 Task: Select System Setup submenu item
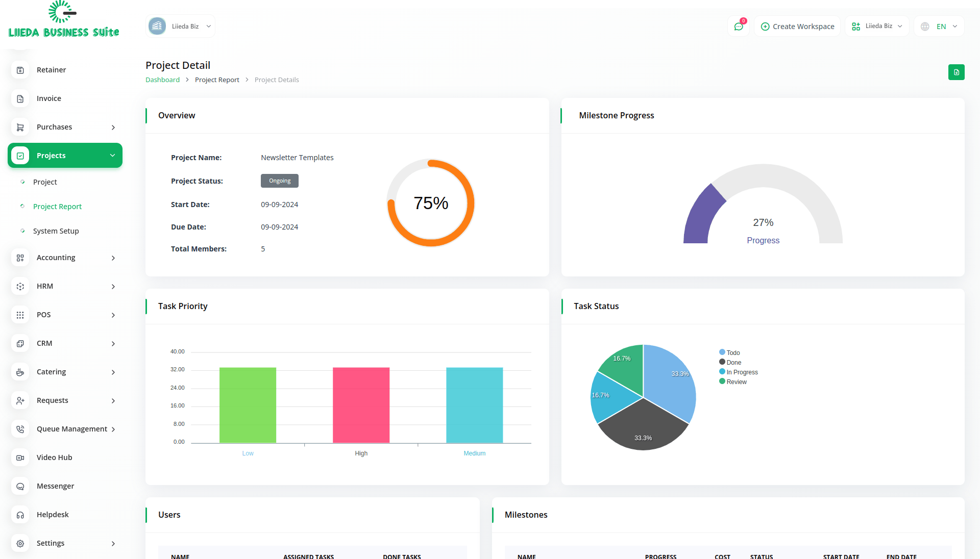tap(56, 231)
